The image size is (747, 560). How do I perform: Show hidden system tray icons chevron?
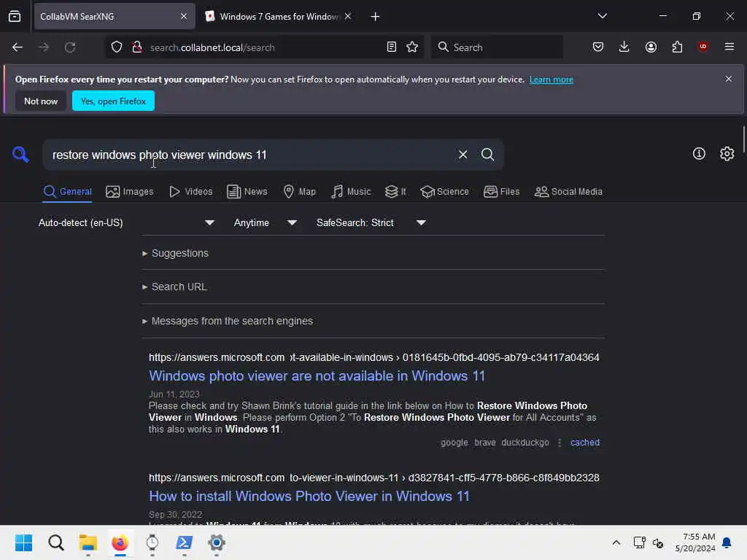click(616, 542)
